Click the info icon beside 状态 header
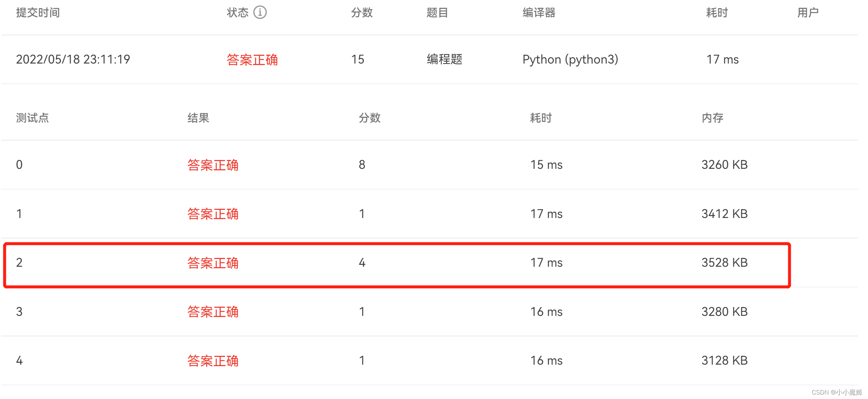 260,12
